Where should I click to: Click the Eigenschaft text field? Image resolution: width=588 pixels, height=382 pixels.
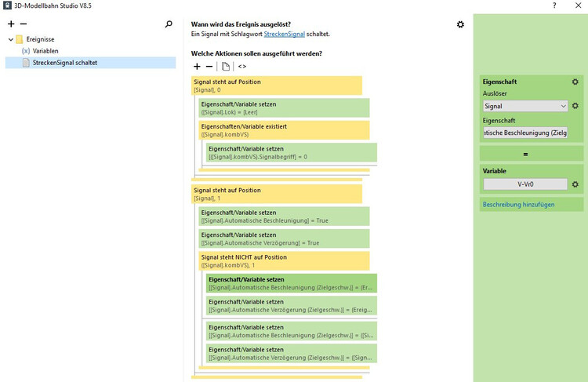[x=525, y=133]
